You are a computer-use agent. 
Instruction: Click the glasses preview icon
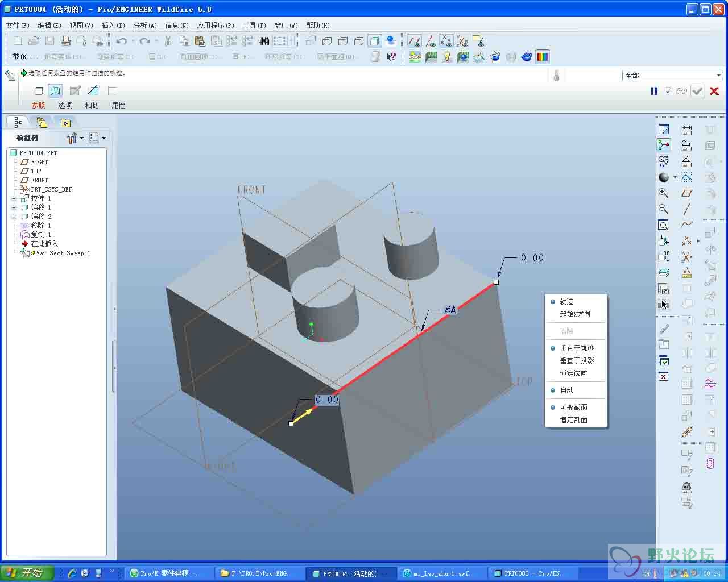pos(681,91)
